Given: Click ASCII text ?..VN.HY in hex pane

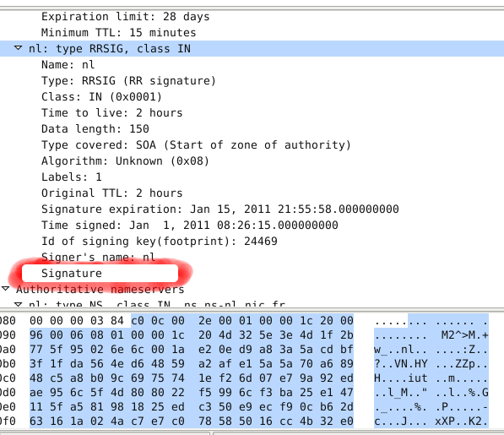Looking at the screenshot, I should (x=400, y=363).
